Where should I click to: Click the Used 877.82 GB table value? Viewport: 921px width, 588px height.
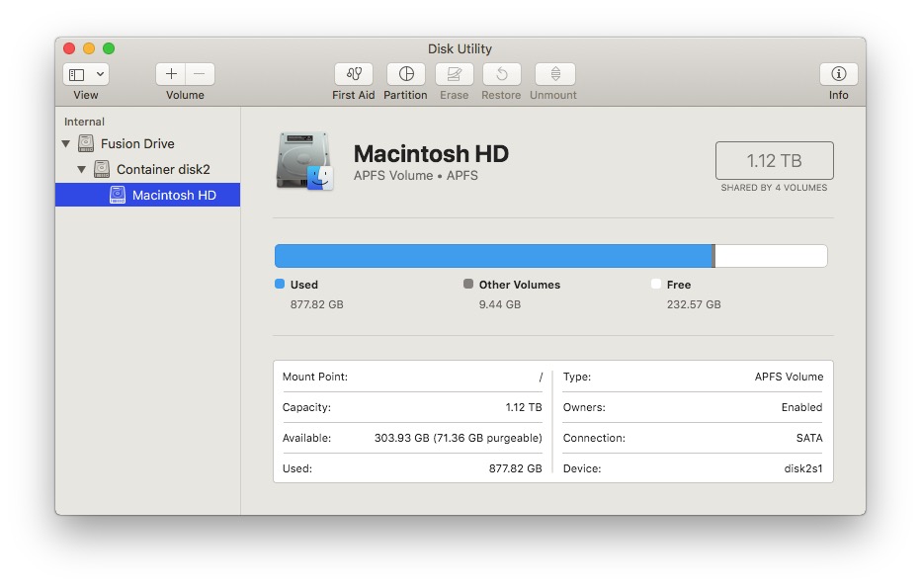pos(515,468)
